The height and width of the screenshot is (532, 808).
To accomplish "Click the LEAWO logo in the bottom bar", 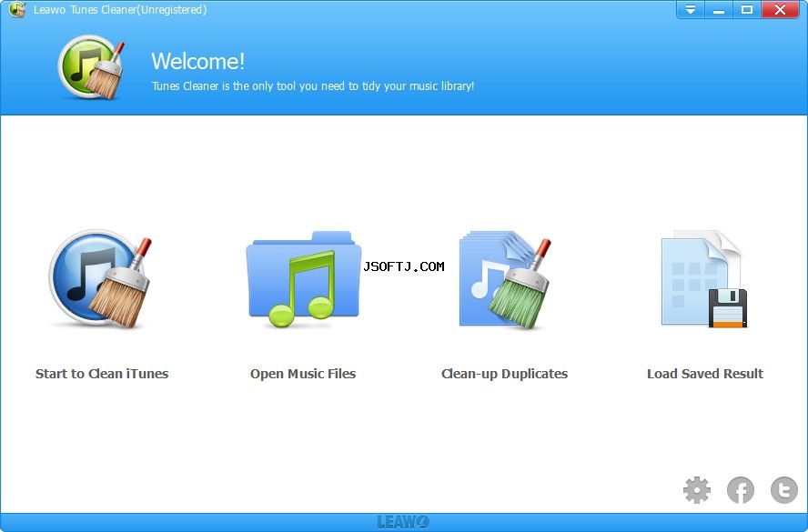I will point(403,522).
